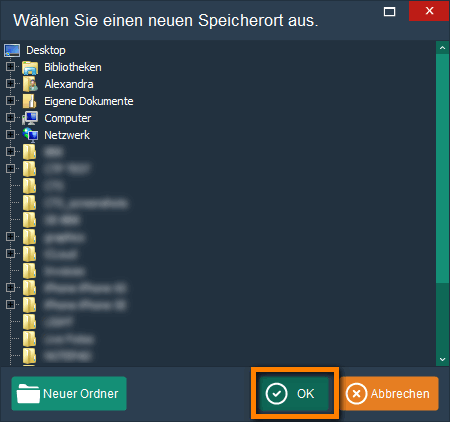Close the dialog with red X

(x=429, y=11)
